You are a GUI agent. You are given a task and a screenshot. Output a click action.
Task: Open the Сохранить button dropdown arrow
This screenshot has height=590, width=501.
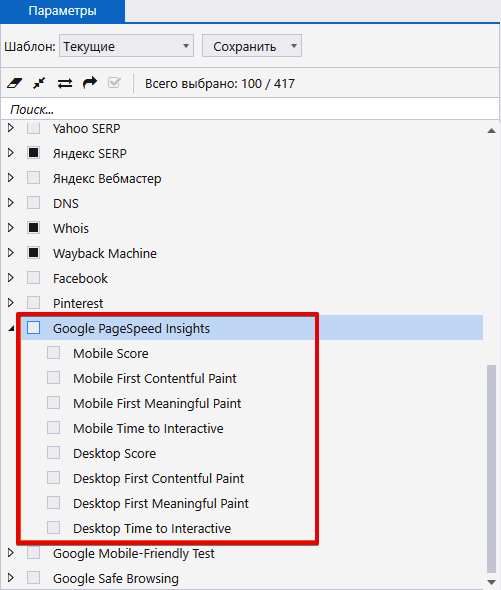pos(294,46)
